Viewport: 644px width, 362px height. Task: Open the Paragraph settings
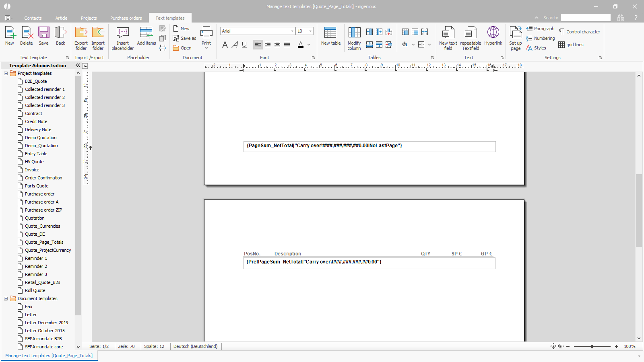[x=540, y=29]
